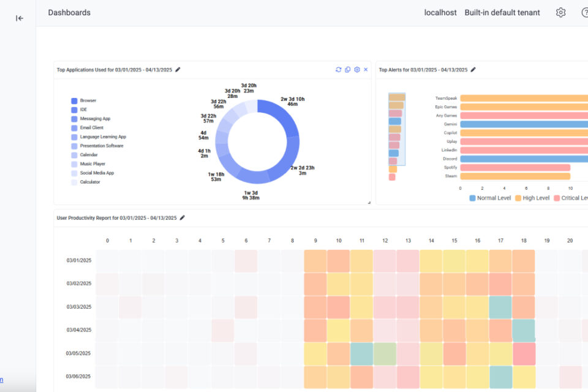Refresh the Top Applications Used widget
The height and width of the screenshot is (392, 588).
[338, 70]
